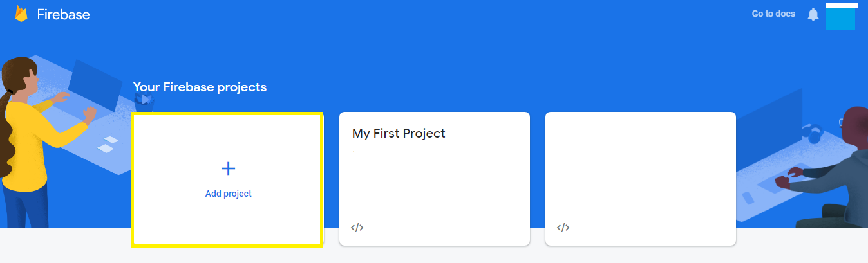868x263 pixels.
Task: Click the "Your Firebase projects" heading
Action: 200,87
